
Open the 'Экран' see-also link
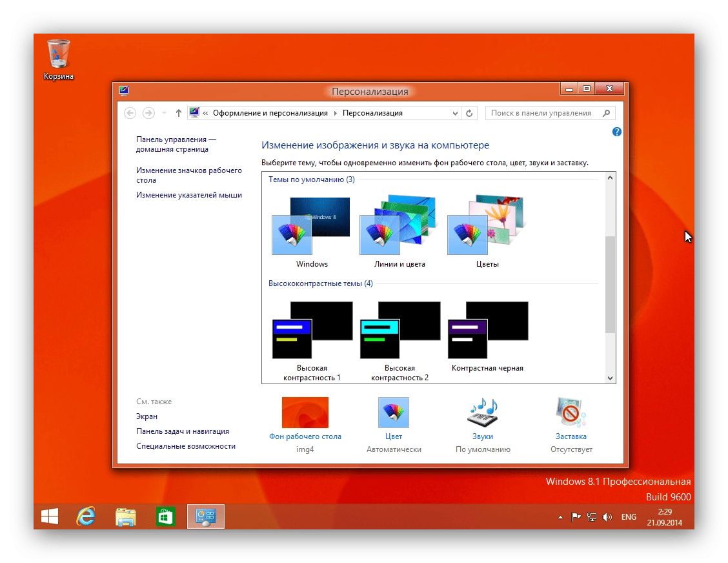coord(147,416)
